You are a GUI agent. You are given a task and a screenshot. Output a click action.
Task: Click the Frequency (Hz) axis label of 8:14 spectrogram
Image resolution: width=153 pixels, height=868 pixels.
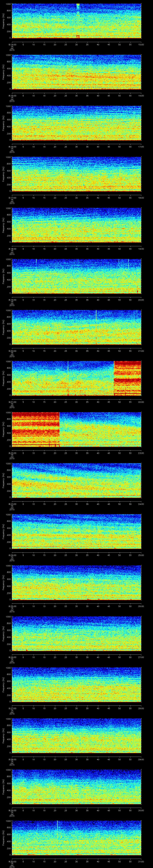click(x=3, y=21)
